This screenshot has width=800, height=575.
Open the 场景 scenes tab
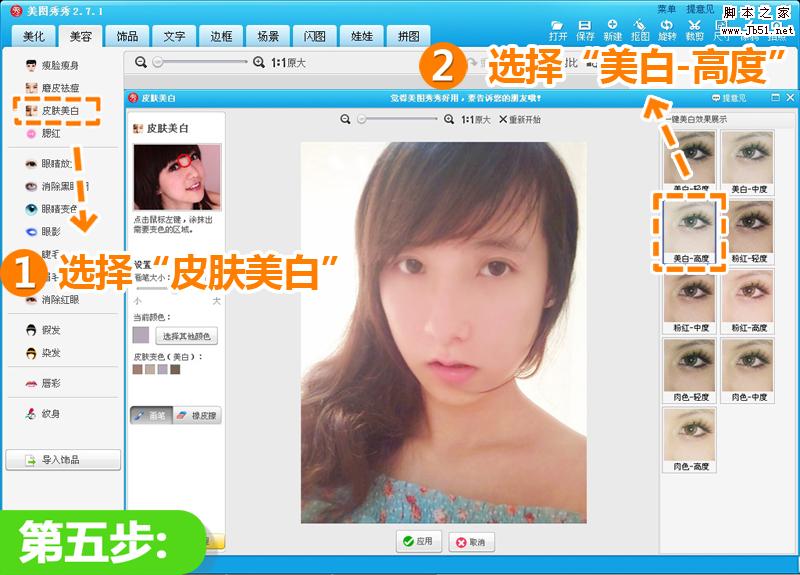coord(268,36)
